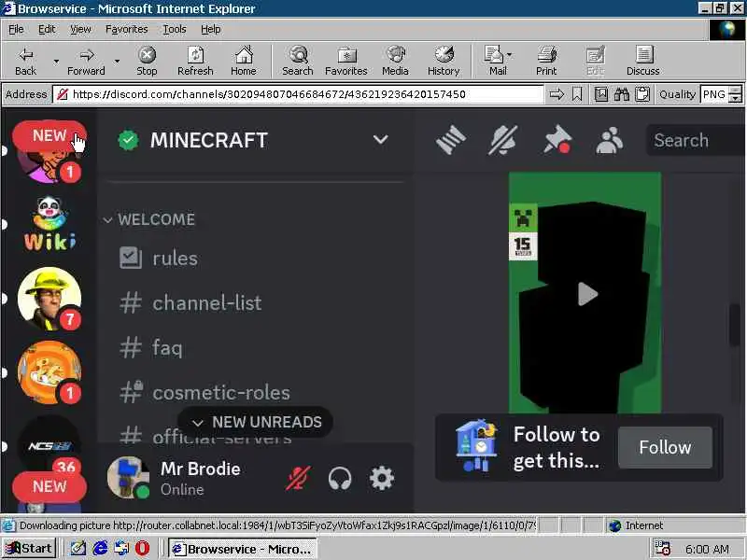This screenshot has width=747, height=560.
Task: Open User Settings gear icon
Action: point(382,478)
